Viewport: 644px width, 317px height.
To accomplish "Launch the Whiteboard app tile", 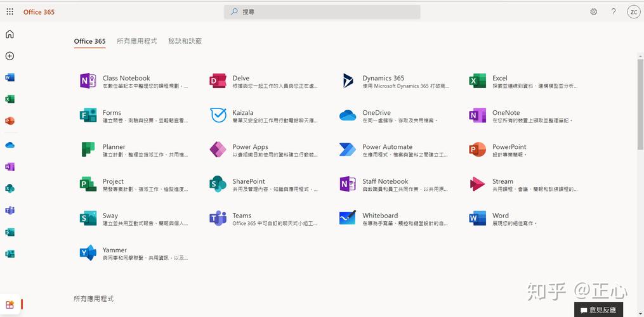I will [x=394, y=219].
